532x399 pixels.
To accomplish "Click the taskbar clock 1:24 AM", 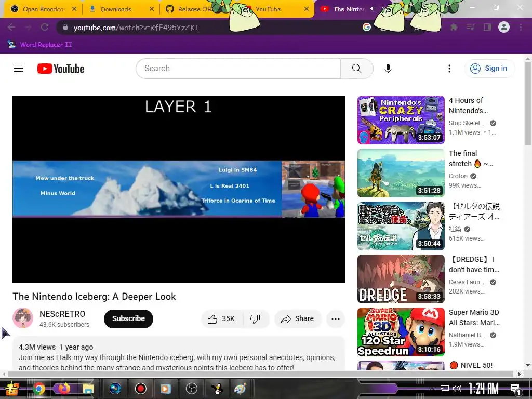I will 483,389.
